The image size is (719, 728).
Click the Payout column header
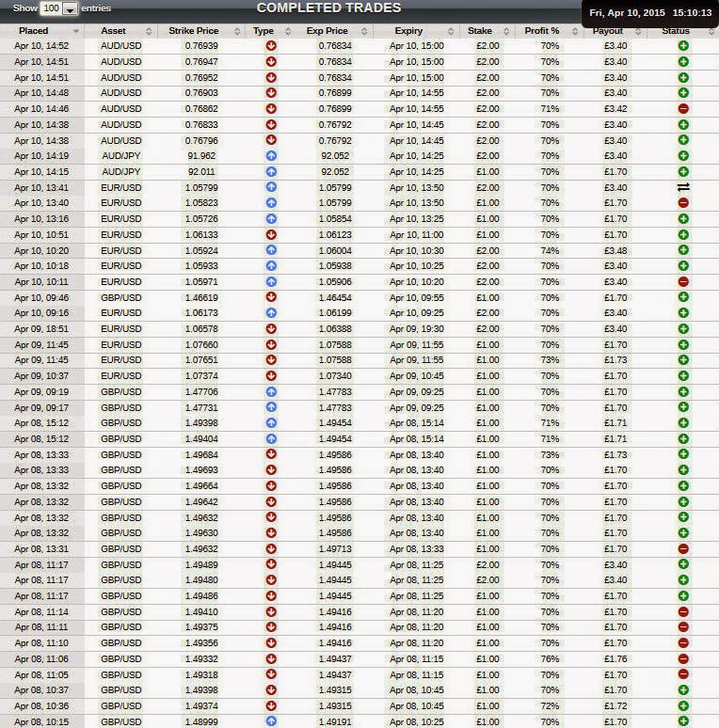click(x=608, y=31)
